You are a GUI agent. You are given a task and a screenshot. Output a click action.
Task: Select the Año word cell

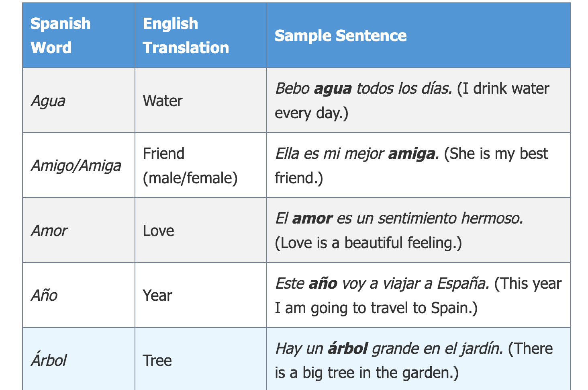pos(79,295)
